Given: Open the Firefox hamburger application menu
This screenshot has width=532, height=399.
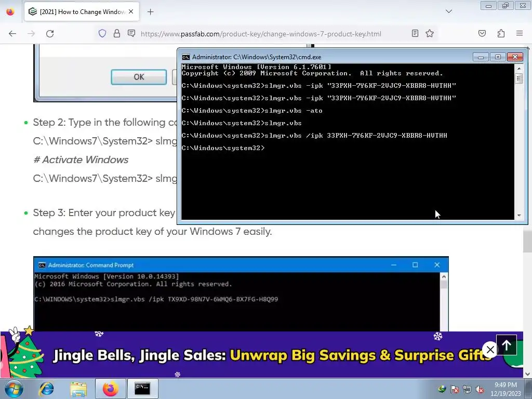Looking at the screenshot, I should click(520, 33).
